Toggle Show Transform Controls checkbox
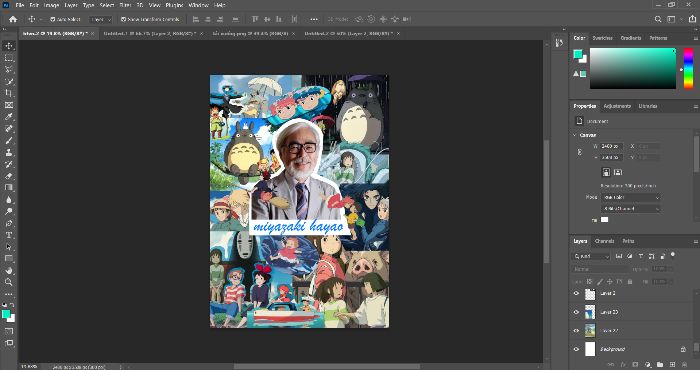 tap(123, 19)
